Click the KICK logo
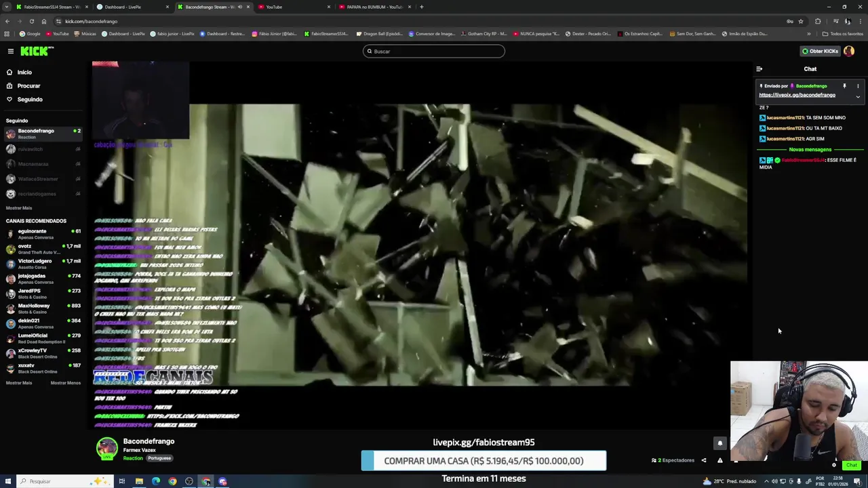 [37, 51]
